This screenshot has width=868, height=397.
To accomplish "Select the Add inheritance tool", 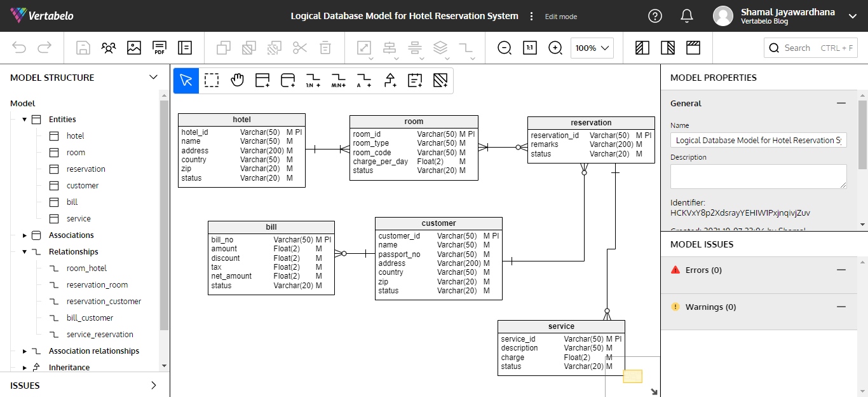I will [390, 80].
